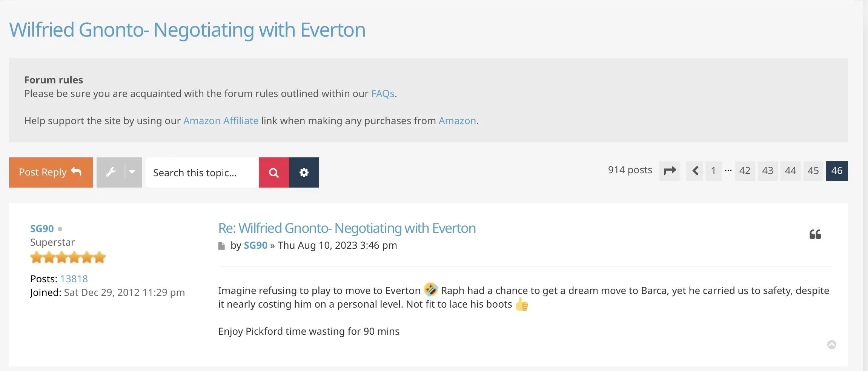Click the jump-to-page arrow icon
The width and height of the screenshot is (868, 371).
670,171
